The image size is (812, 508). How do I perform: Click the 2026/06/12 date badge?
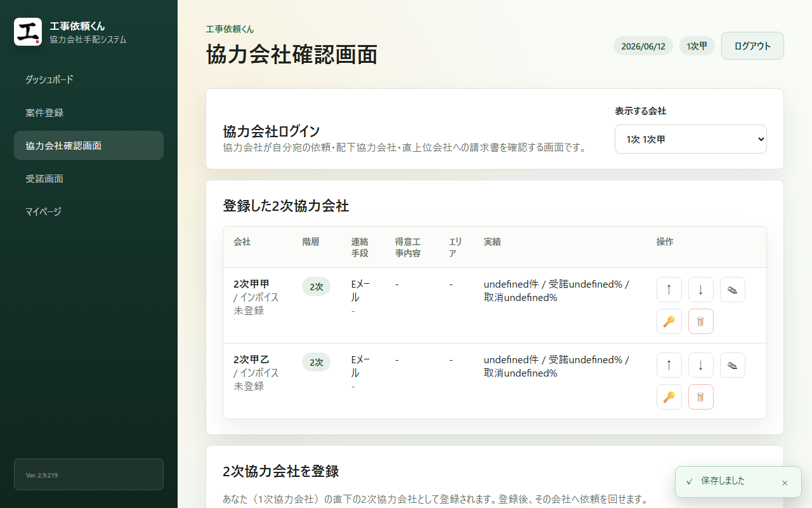[643, 46]
